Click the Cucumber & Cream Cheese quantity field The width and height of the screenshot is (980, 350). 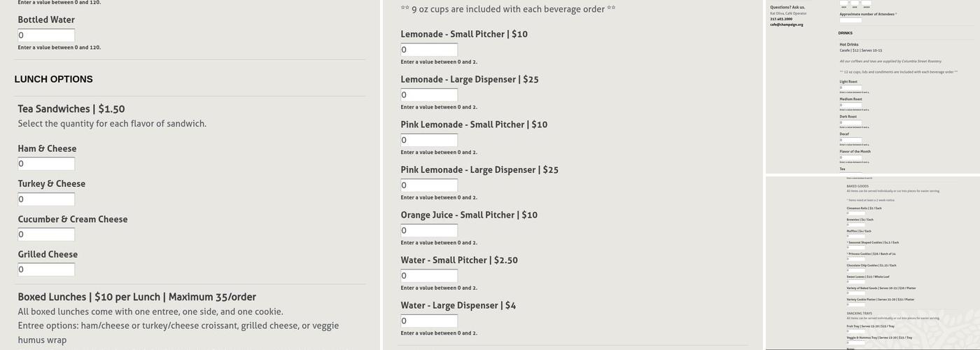[46, 234]
